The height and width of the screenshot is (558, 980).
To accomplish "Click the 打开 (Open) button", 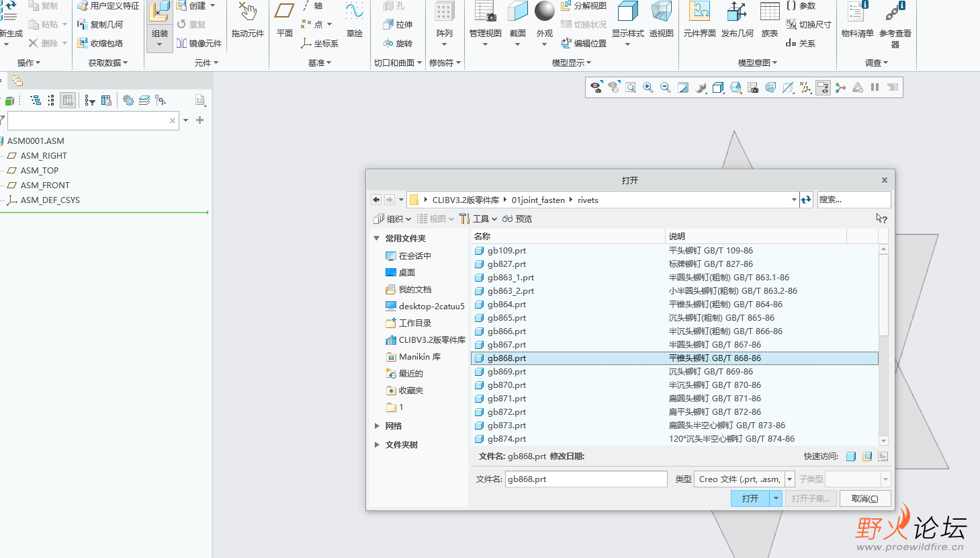I will [751, 498].
